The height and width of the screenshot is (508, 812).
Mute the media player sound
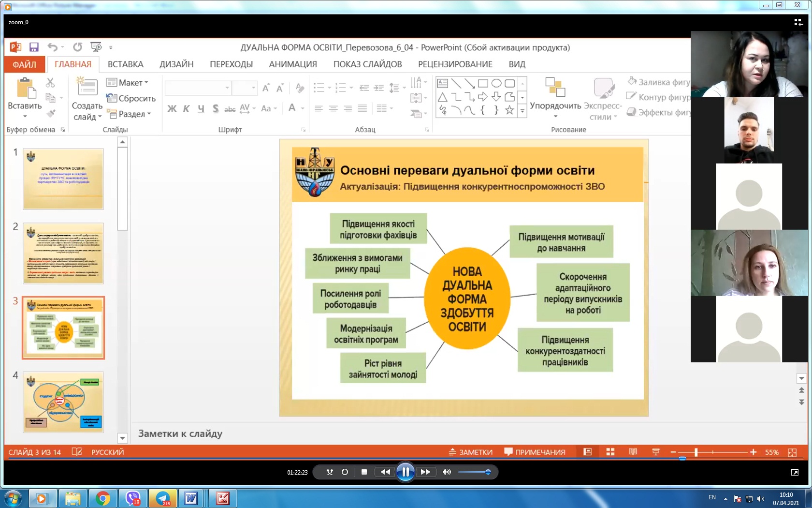pyautogui.click(x=447, y=472)
